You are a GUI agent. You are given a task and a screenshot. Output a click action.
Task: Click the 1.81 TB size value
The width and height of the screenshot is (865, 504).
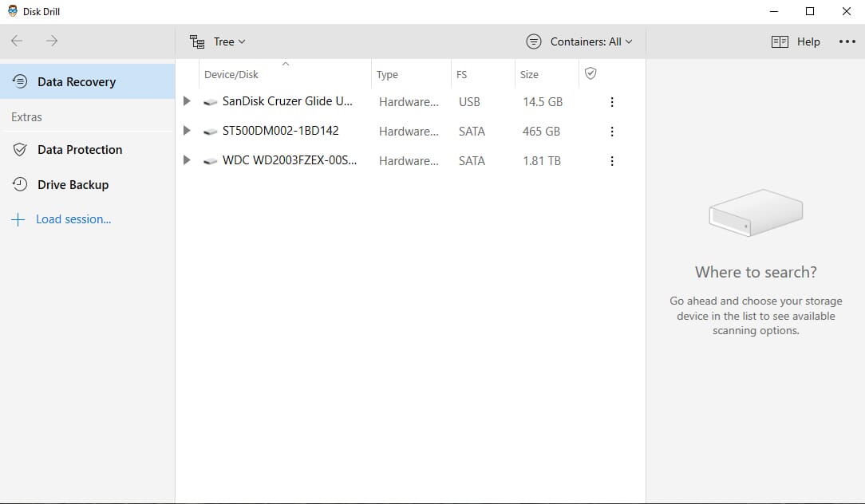tap(542, 161)
